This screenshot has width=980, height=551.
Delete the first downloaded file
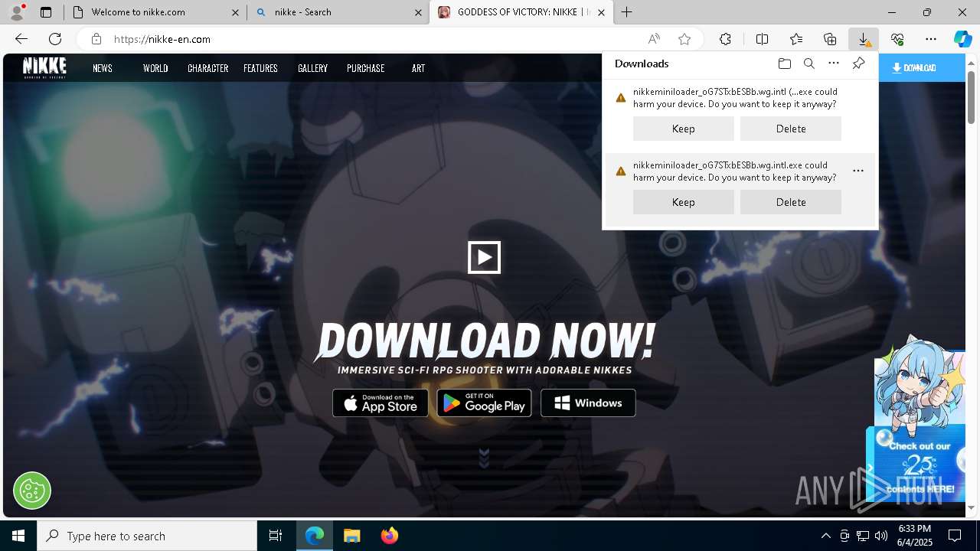(x=791, y=129)
